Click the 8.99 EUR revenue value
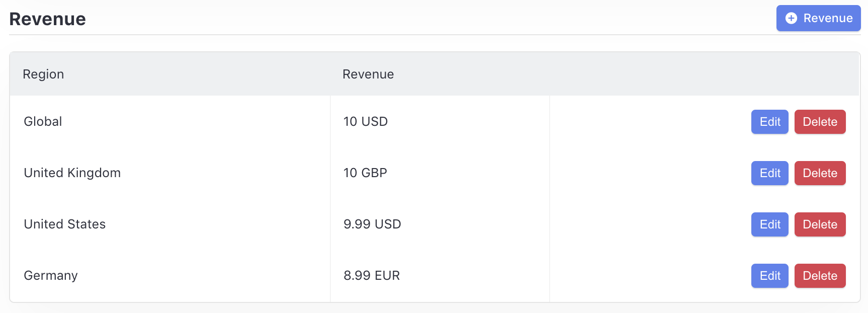 pyautogui.click(x=372, y=276)
